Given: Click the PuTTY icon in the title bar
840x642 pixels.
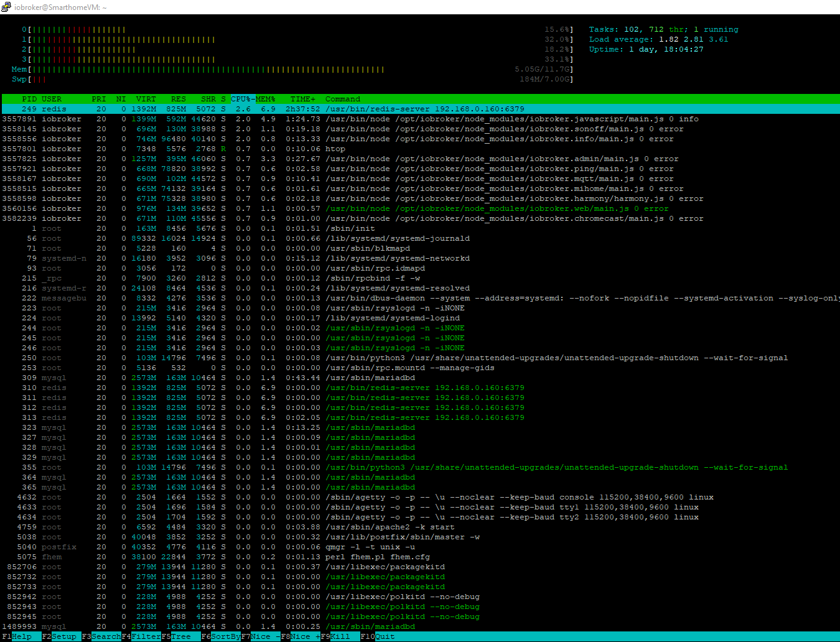Looking at the screenshot, I should tap(6, 7).
